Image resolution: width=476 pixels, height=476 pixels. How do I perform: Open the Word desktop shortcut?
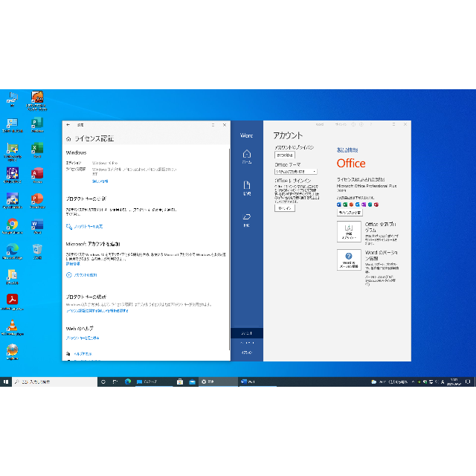(37, 226)
